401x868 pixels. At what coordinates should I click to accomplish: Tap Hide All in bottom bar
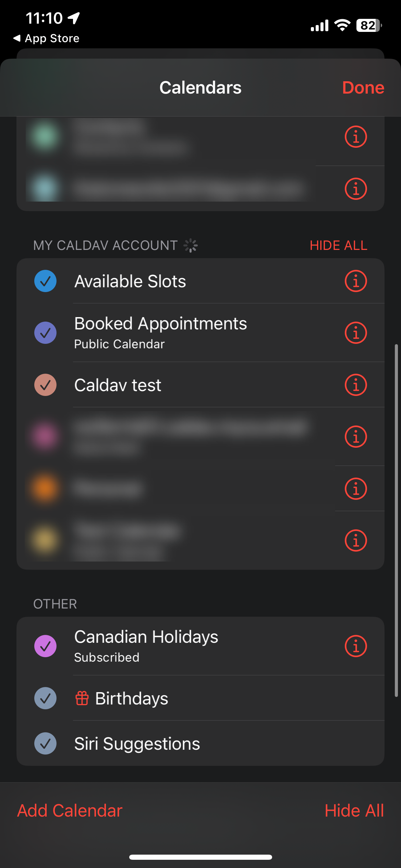[x=354, y=811]
